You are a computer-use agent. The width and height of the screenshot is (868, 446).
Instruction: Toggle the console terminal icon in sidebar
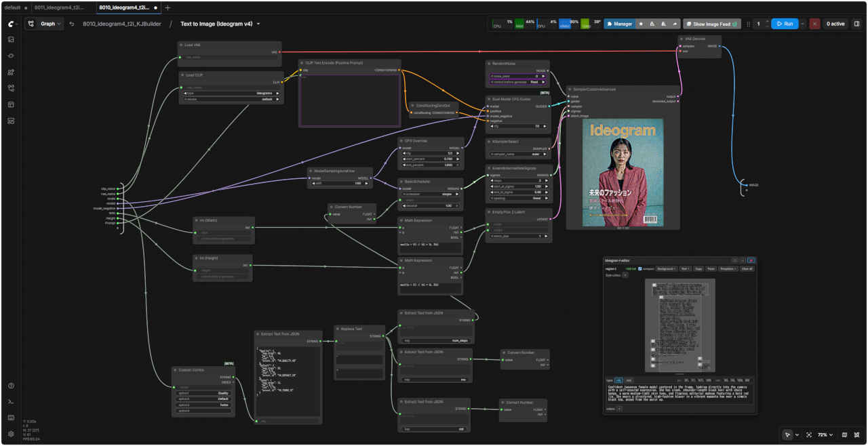(x=11, y=402)
